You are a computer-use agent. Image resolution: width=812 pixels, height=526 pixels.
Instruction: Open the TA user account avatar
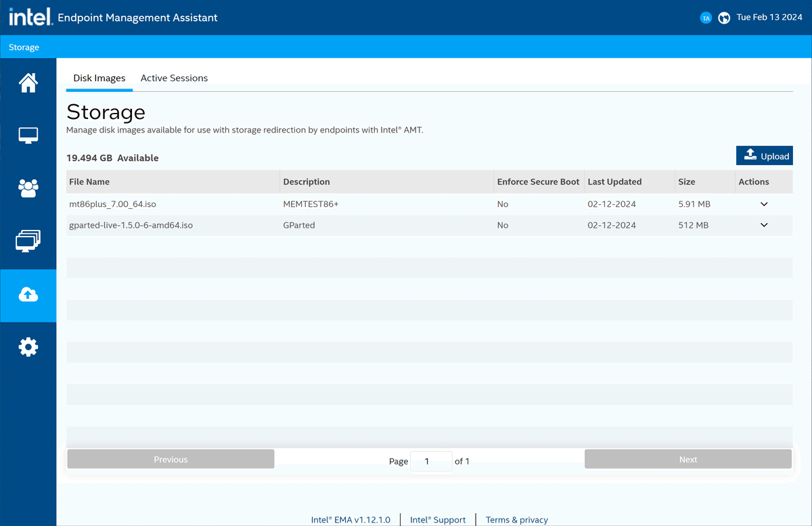tap(706, 18)
